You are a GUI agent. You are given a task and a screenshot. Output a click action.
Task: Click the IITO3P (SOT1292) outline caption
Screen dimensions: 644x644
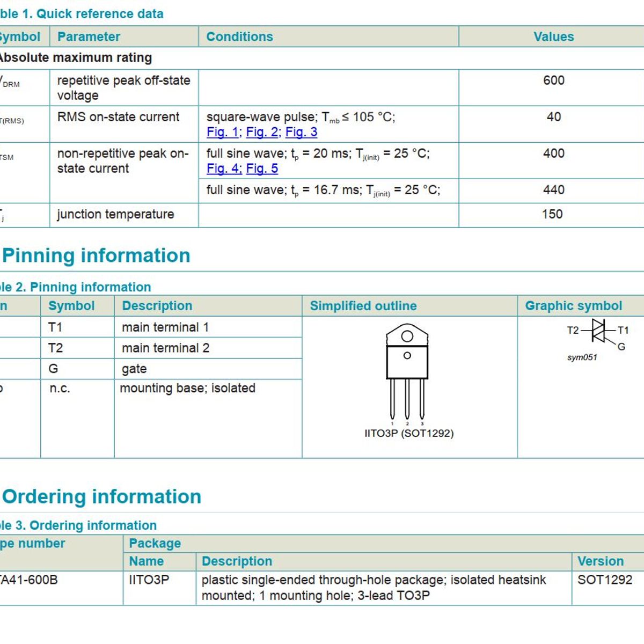pos(409,433)
